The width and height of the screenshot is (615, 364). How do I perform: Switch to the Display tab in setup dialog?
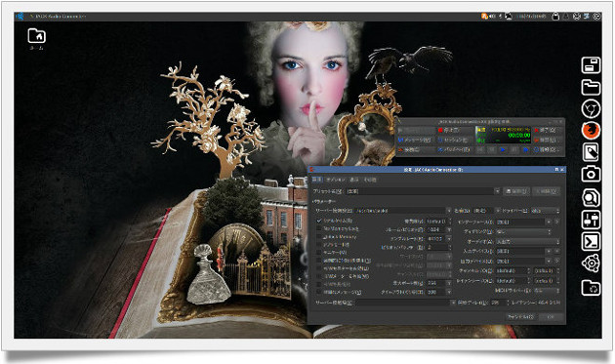point(354,180)
